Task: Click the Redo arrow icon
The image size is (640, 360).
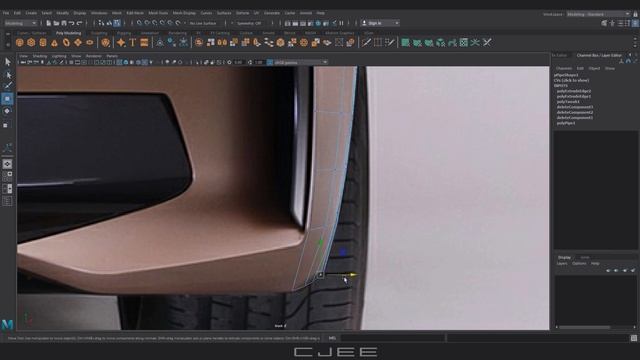Action: click(x=80, y=23)
